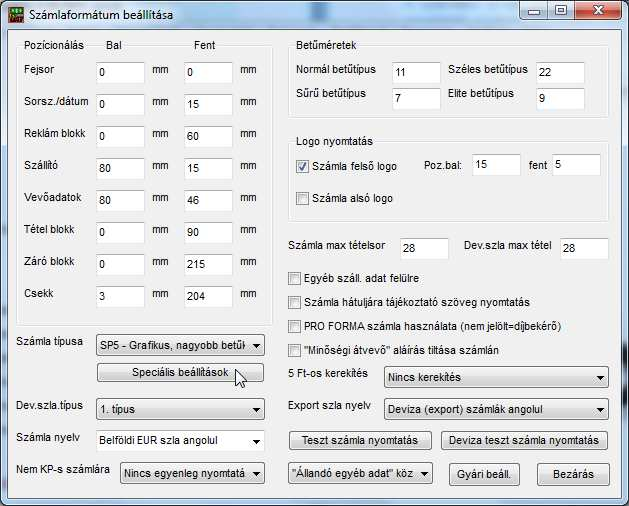Click Sorsz./dátum Bal input field

(120, 104)
